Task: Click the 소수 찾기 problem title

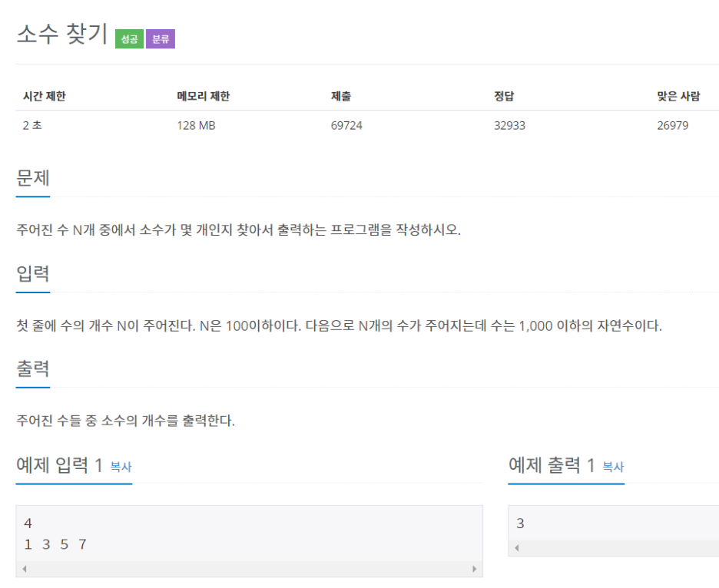Action: (x=62, y=35)
